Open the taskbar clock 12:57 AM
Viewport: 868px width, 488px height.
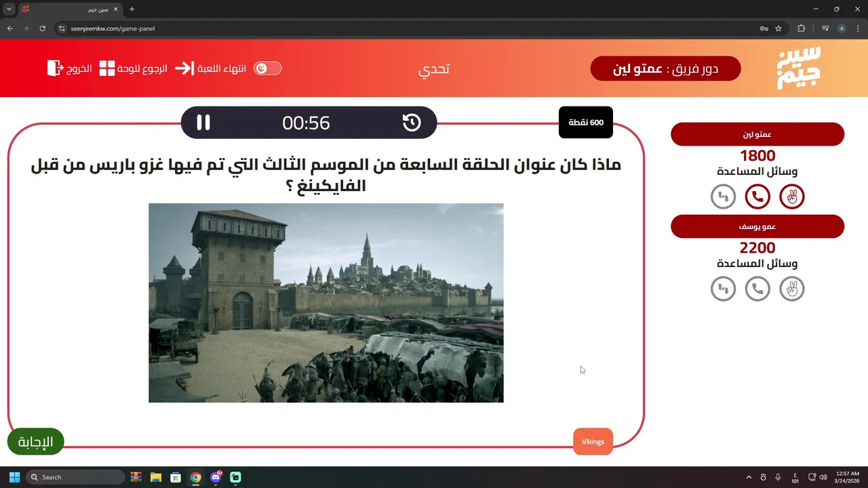(848, 477)
